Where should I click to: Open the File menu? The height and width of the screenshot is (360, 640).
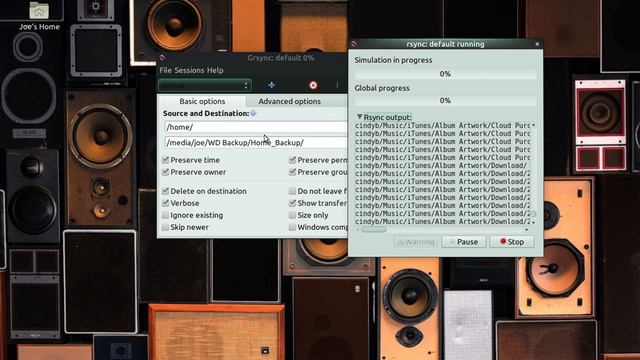[x=165, y=70]
